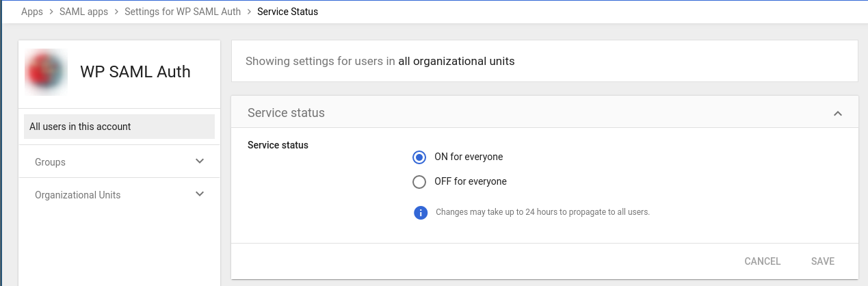
Task: Click the WP SAML Auth app logo
Action: click(46, 71)
